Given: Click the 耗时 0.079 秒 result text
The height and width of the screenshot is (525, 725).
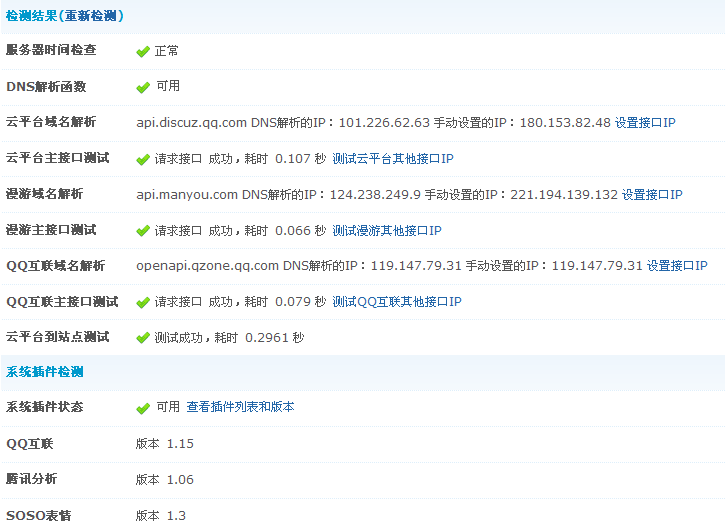Looking at the screenshot, I should [285, 302].
